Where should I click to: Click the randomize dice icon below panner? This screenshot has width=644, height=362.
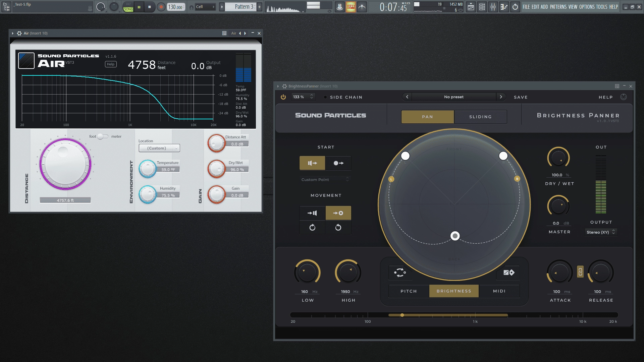coord(508,273)
